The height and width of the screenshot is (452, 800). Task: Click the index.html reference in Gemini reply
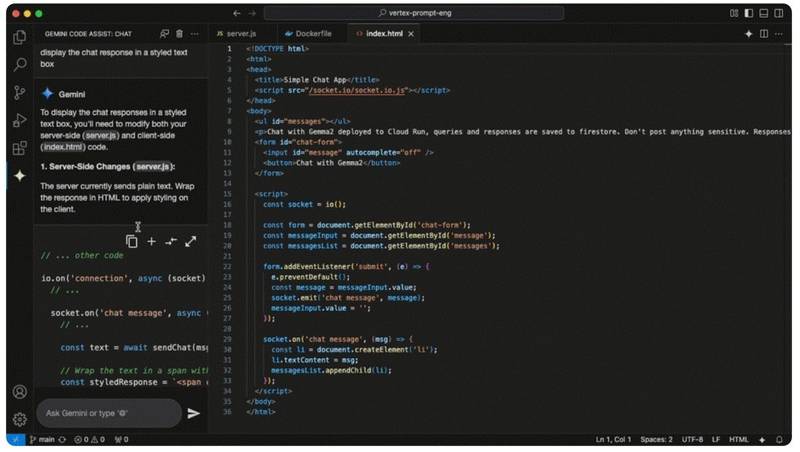(62, 147)
